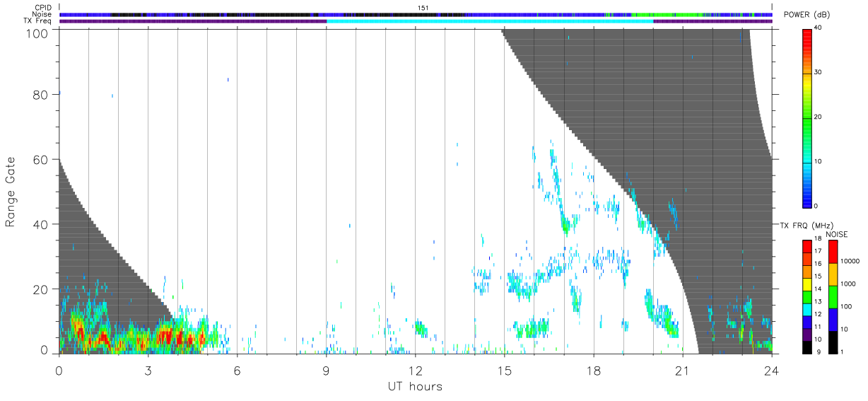Image resolution: width=868 pixels, height=401 pixels.
Task: Click the "16" TX FRQ legend label
Action: coord(818,264)
